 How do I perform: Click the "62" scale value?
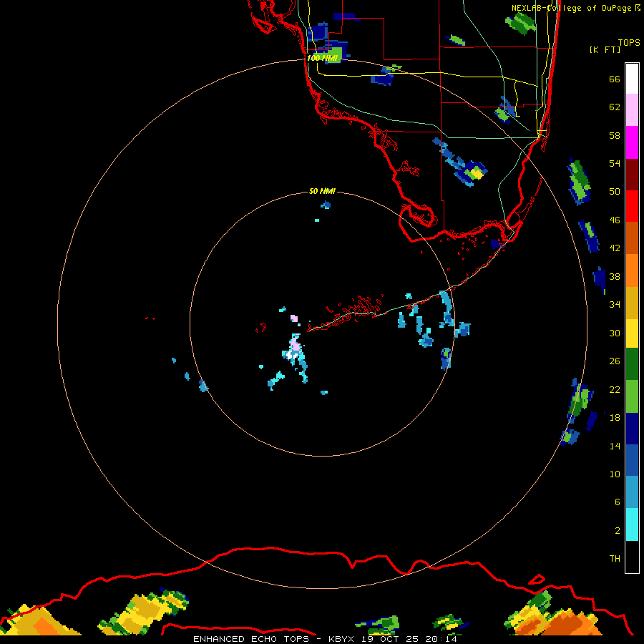click(615, 107)
